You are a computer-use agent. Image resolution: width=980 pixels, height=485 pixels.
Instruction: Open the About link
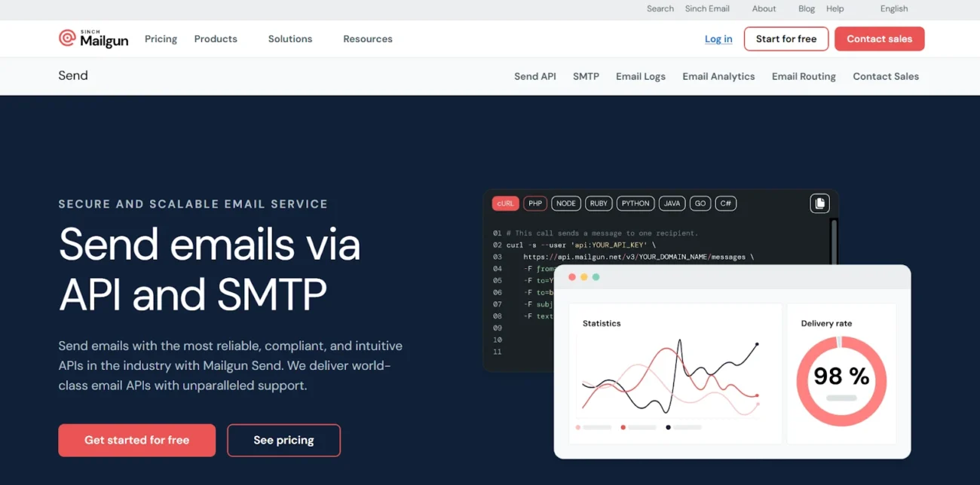coord(764,9)
